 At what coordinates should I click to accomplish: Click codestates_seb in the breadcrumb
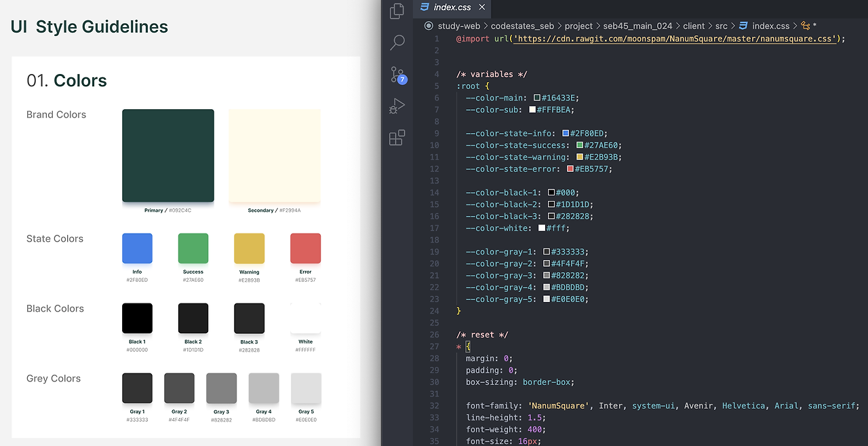point(522,26)
